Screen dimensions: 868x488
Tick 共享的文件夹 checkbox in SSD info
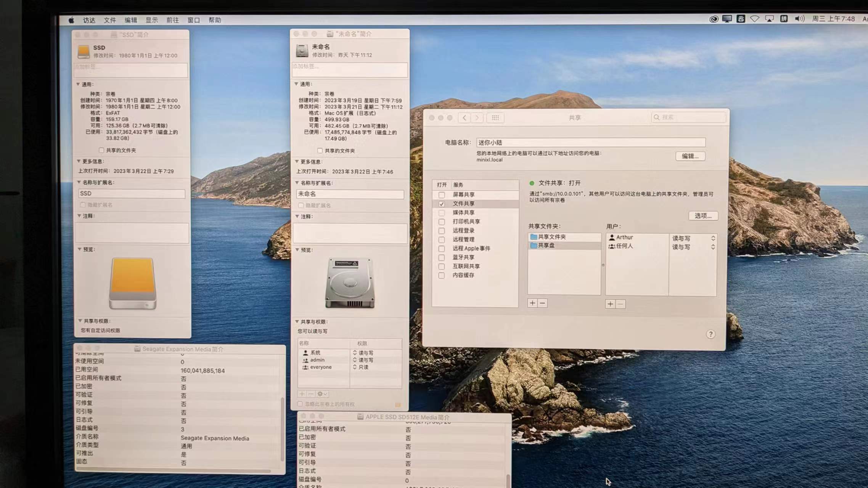tap(101, 150)
